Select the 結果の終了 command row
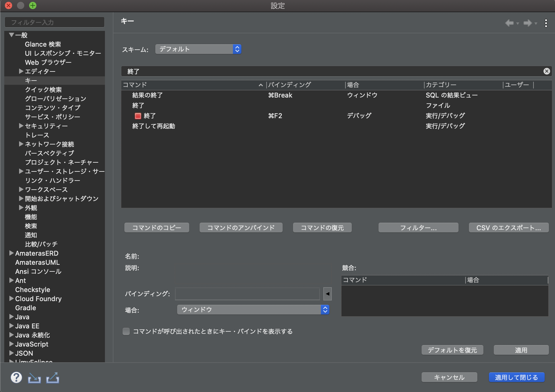Image resolution: width=555 pixels, height=392 pixels. point(337,95)
